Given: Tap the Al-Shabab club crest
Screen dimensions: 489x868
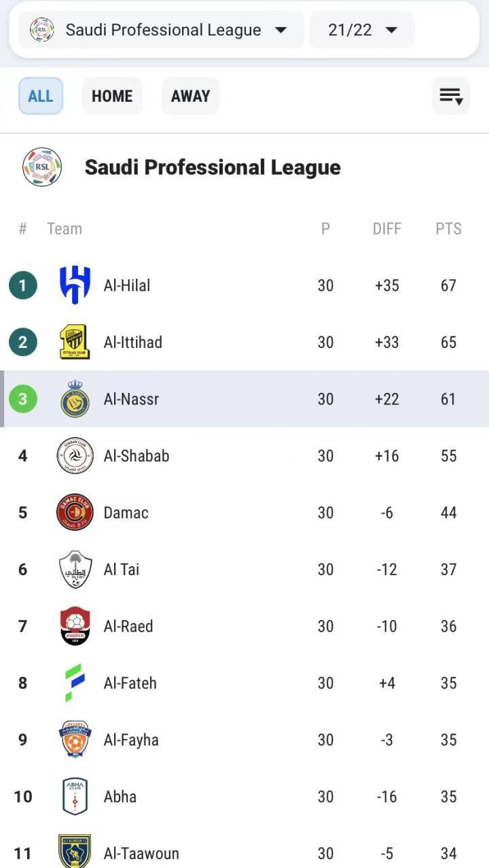Looking at the screenshot, I should coord(75,455).
